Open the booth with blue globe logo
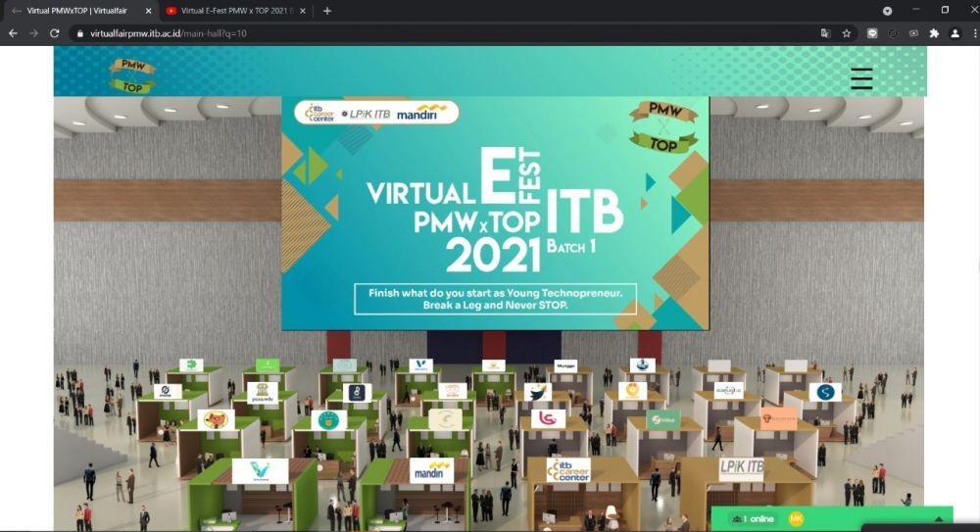This screenshot has height=532, width=980. click(x=642, y=365)
